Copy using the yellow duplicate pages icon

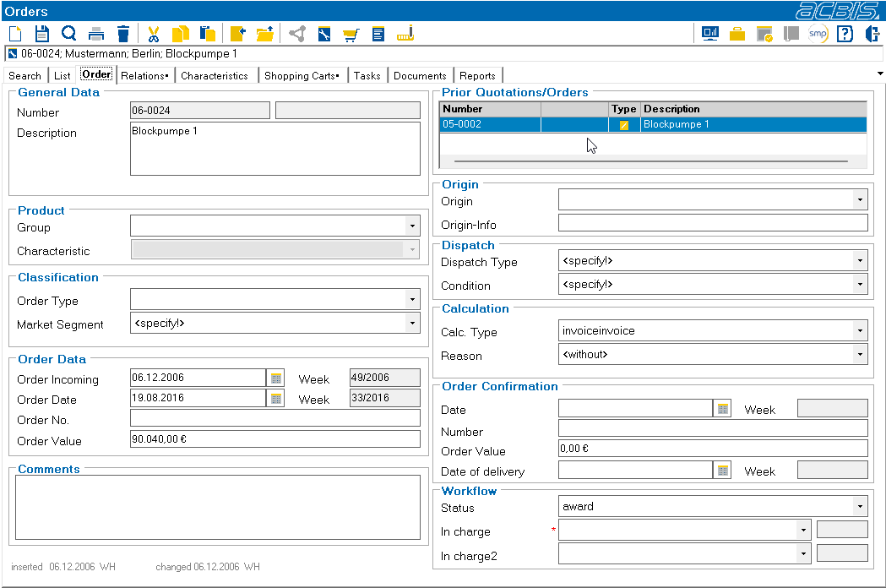180,34
